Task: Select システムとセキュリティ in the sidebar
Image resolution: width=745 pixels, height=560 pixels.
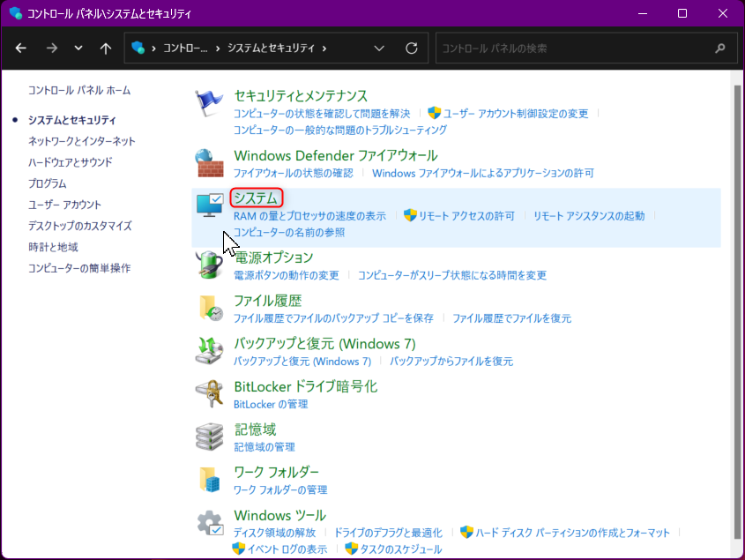Action: (71, 120)
